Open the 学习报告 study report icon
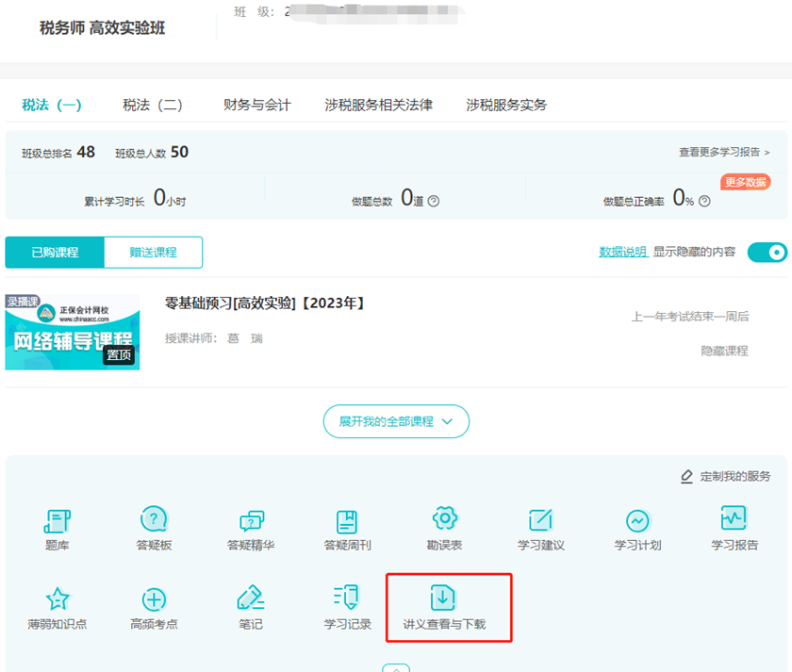 pyautogui.click(x=734, y=519)
